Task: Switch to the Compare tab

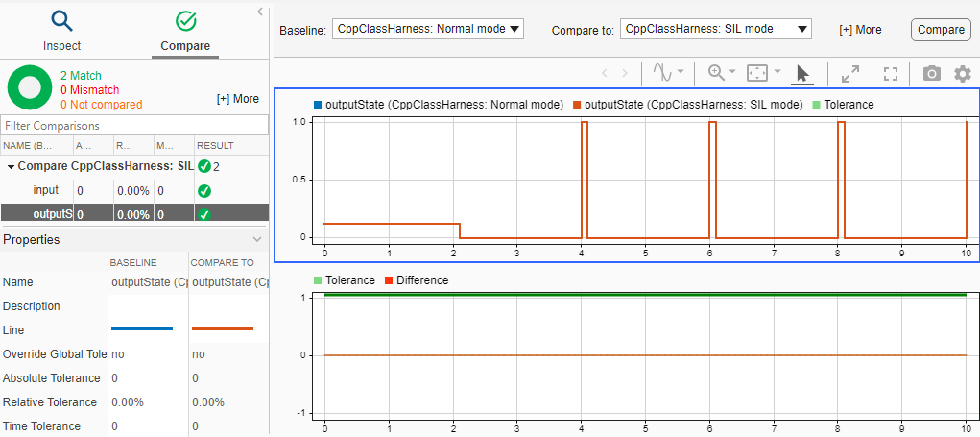Action: [x=186, y=31]
